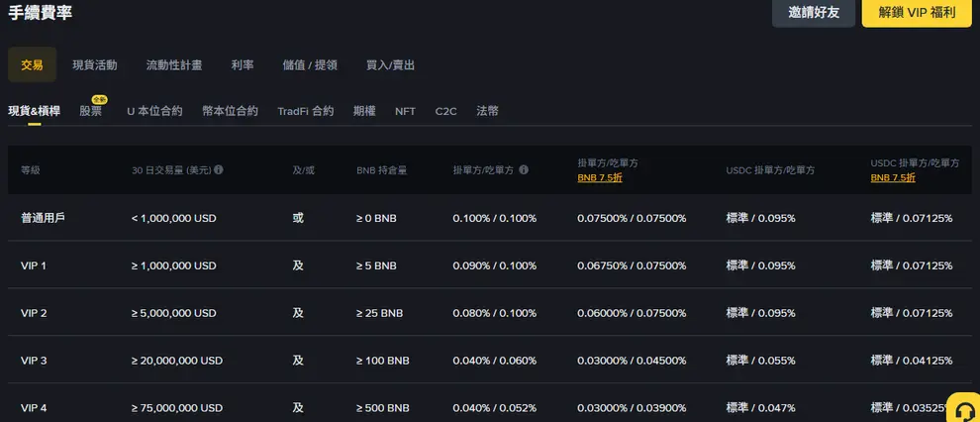Switch to the 利率 tab

[243, 65]
